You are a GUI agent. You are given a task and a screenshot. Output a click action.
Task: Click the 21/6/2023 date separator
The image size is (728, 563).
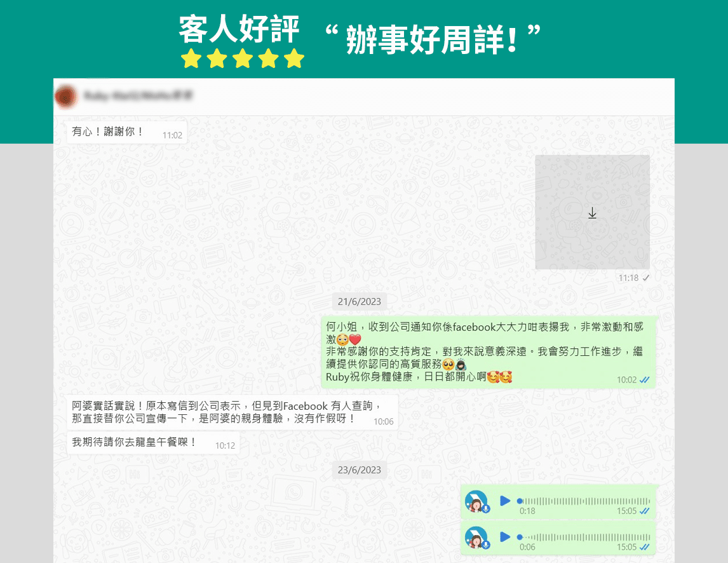click(360, 301)
